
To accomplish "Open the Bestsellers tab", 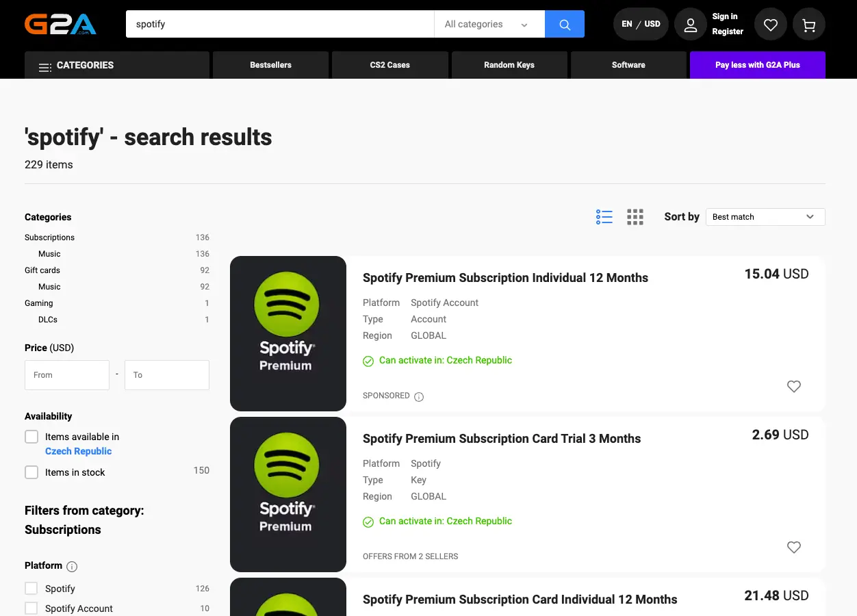I will 270,65.
